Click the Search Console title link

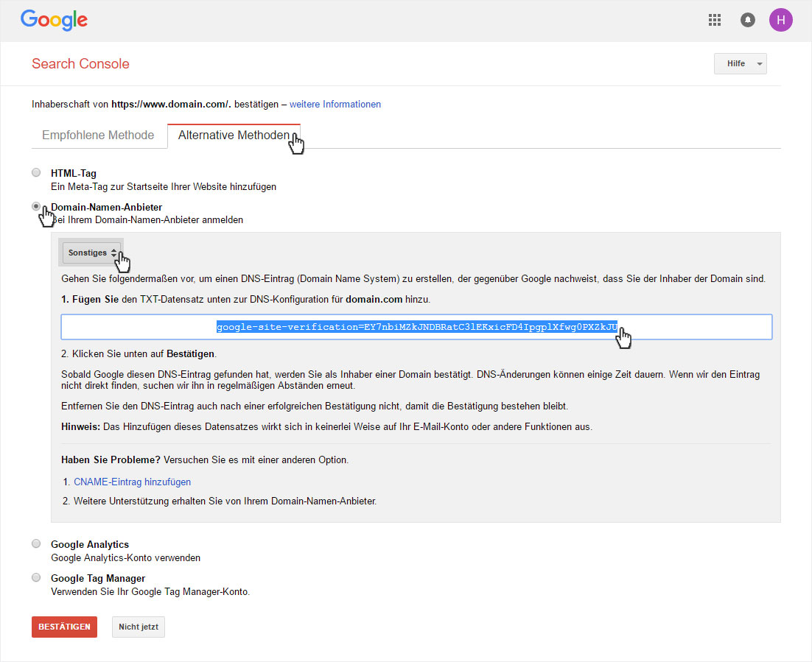tap(80, 63)
